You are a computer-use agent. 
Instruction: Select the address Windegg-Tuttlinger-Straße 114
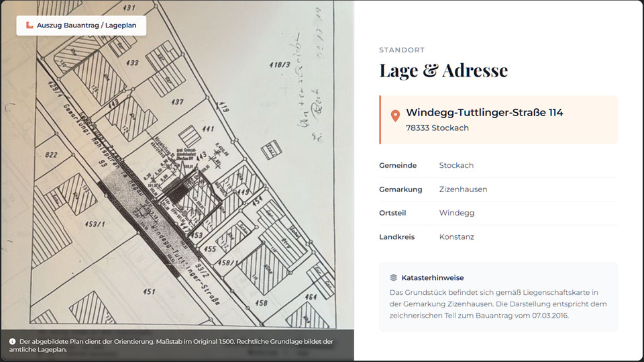pyautogui.click(x=484, y=113)
